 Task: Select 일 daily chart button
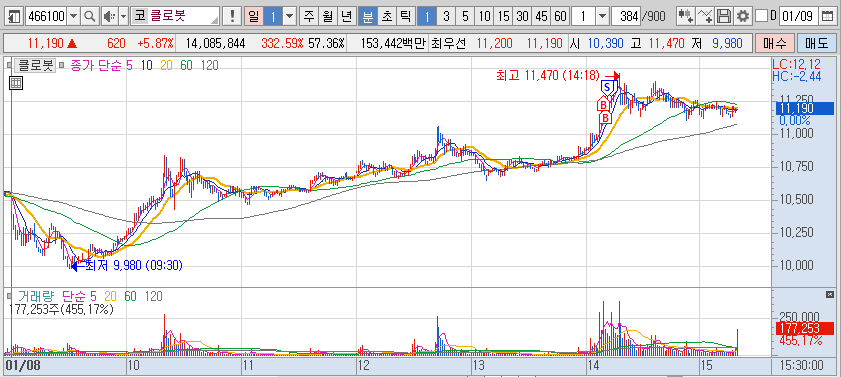click(x=254, y=16)
